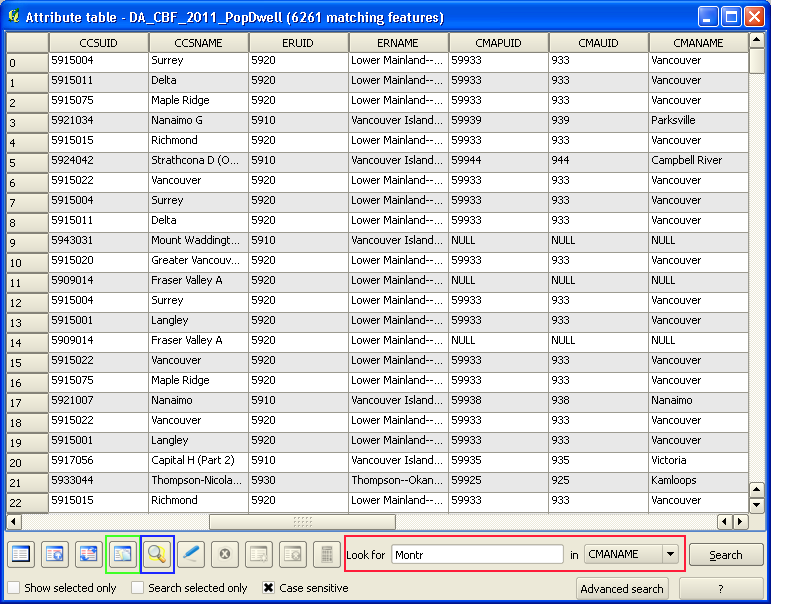Screen dimensions: 800x604
Task: Uncheck the Case sensitive checkbox
Action: (269, 588)
